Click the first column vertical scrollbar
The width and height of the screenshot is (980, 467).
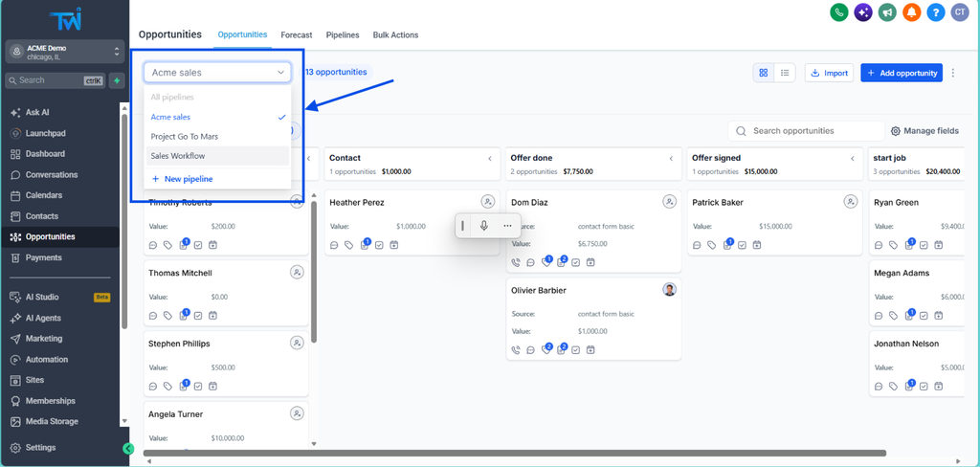coord(314,272)
